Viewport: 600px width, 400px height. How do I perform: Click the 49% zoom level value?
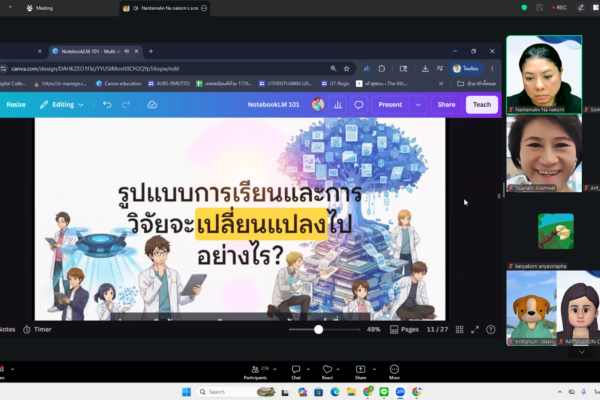click(x=373, y=330)
